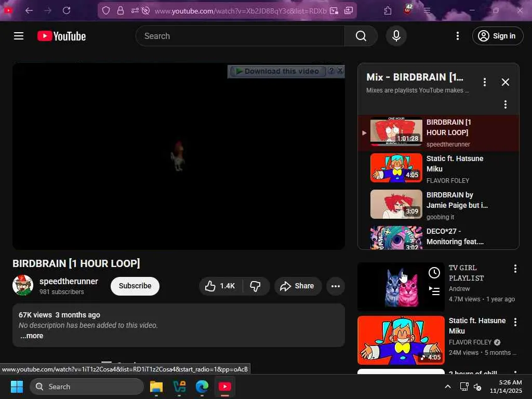Viewport: 532px width, 399px height.
Task: Play DECO*27 Monitoring playlist item
Action: tap(438, 237)
